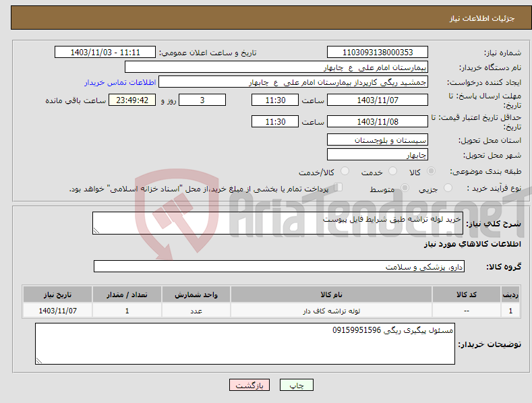Screen dimensions: 532x403
Task: Click the remaining days field showing 3
Action: click(x=202, y=100)
